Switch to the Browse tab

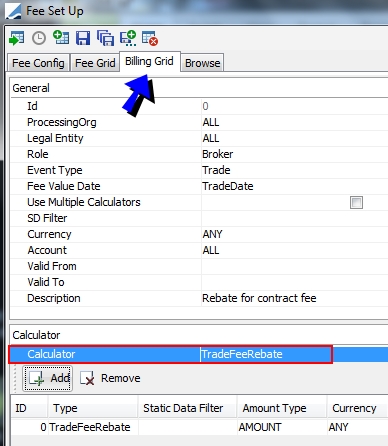pyautogui.click(x=202, y=63)
